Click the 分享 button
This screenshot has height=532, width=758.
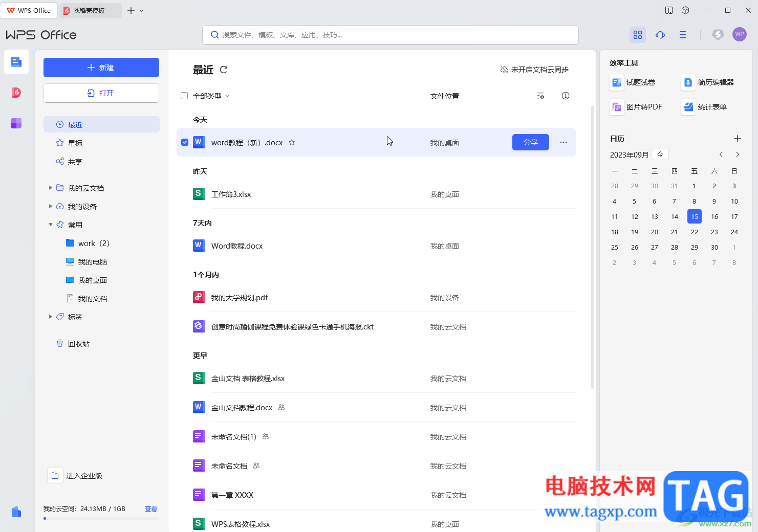(x=531, y=142)
